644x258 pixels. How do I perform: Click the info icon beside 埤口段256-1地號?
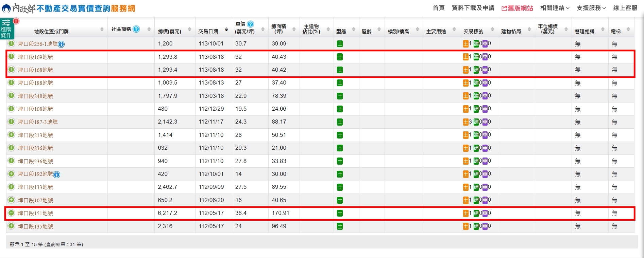coord(61,44)
